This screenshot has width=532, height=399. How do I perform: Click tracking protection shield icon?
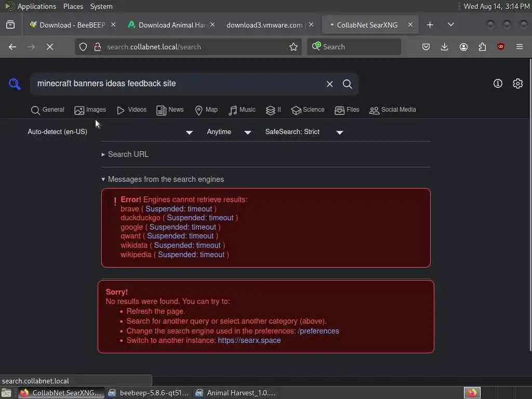coord(83,47)
